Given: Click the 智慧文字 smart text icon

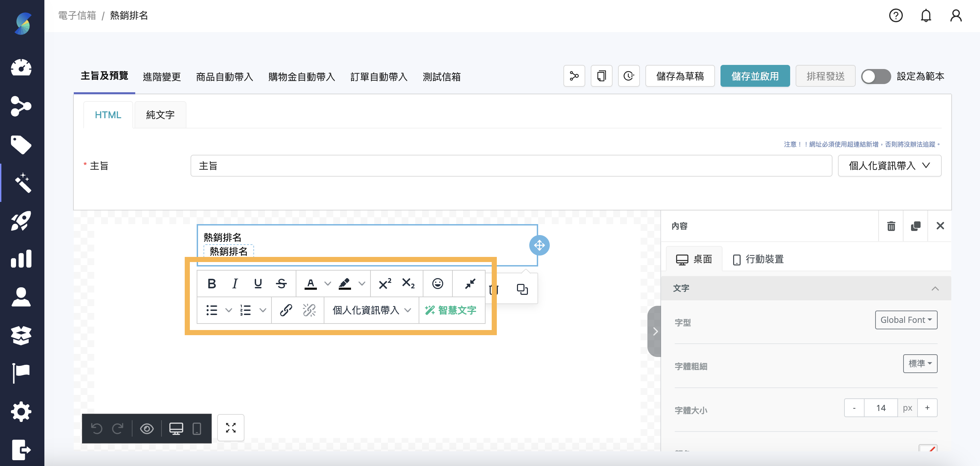Looking at the screenshot, I should click(452, 310).
